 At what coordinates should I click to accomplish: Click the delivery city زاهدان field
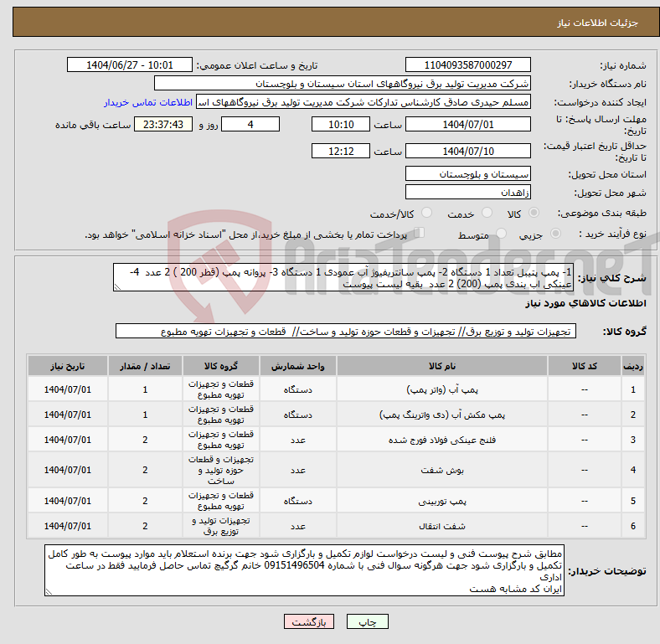(467, 192)
